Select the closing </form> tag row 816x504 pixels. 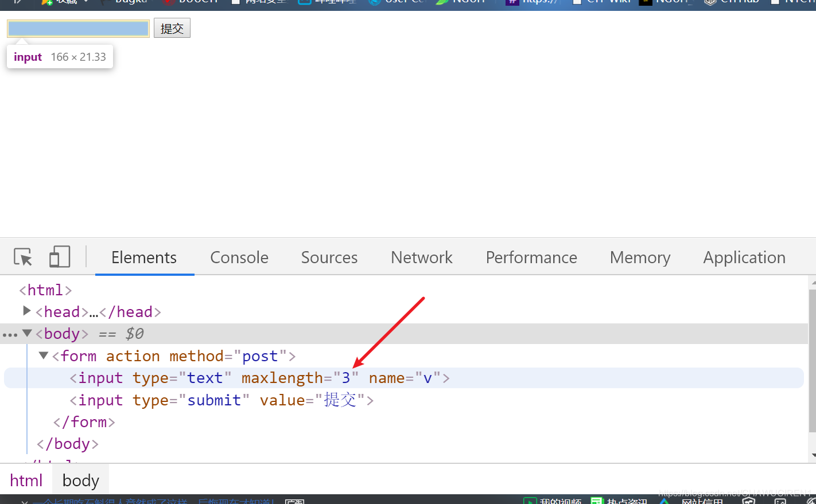click(x=404, y=422)
